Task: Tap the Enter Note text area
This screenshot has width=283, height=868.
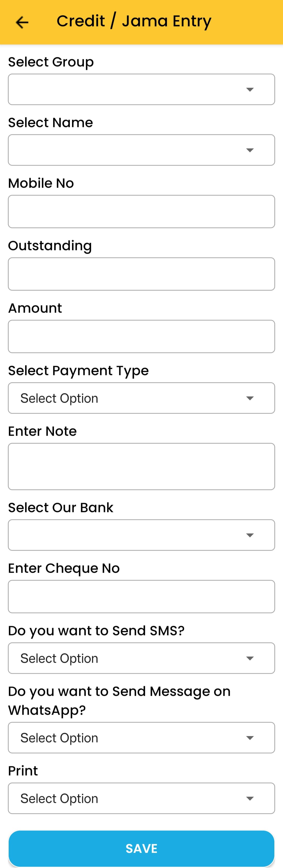Action: click(x=141, y=466)
